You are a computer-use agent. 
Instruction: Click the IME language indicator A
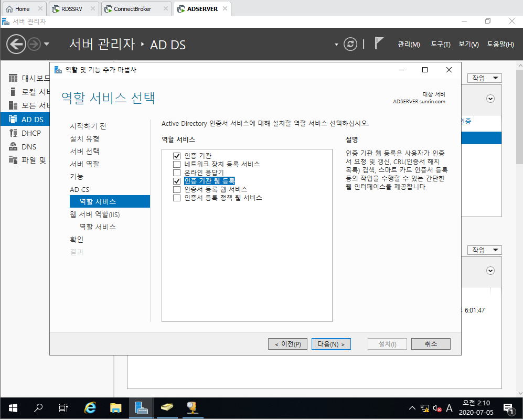pyautogui.click(x=449, y=408)
